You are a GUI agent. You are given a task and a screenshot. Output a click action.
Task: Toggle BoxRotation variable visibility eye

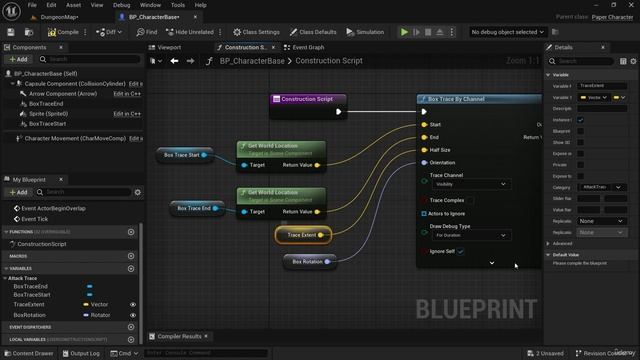133,315
